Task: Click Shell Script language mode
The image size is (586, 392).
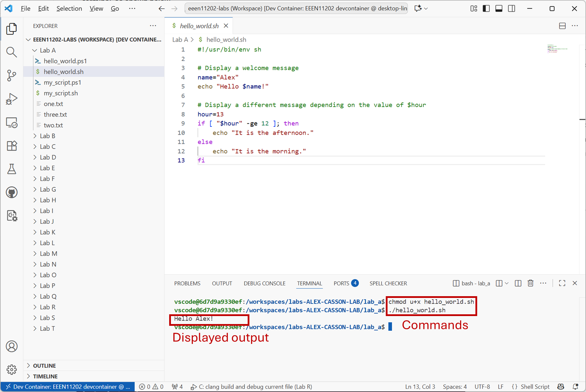Action: click(x=535, y=386)
